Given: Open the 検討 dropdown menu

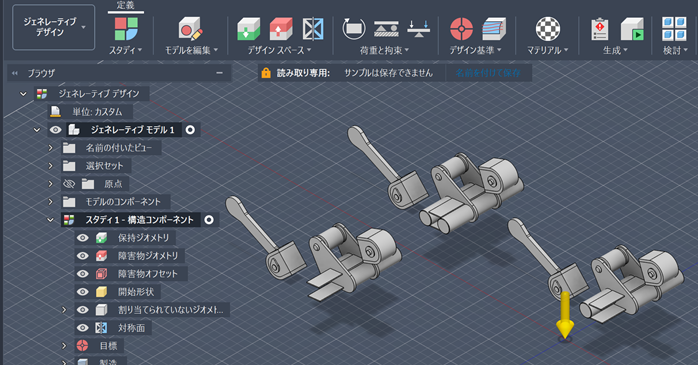Looking at the screenshot, I should click(674, 50).
